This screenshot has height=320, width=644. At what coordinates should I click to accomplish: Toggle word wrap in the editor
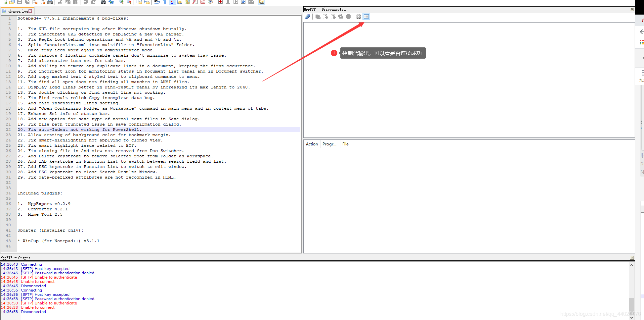(x=157, y=2)
